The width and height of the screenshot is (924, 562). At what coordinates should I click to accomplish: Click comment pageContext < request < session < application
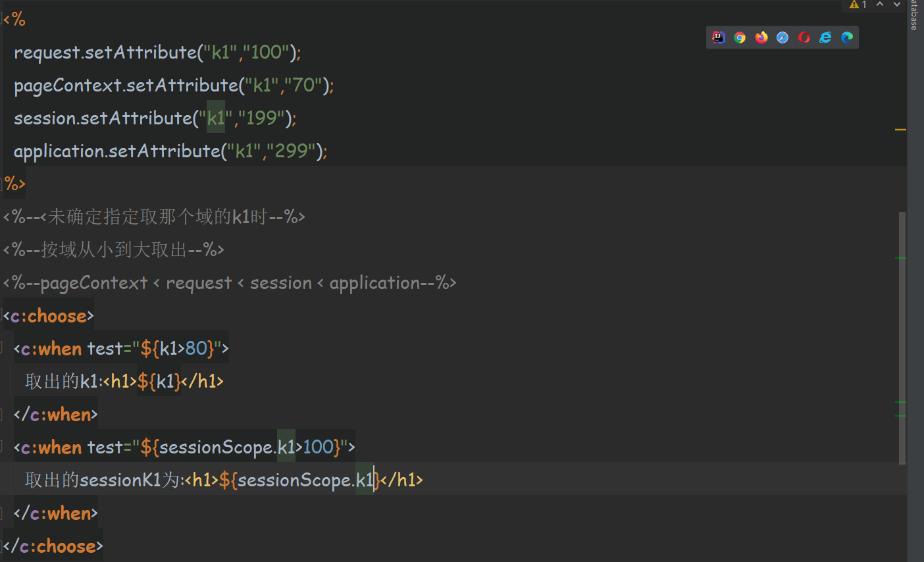tap(230, 283)
